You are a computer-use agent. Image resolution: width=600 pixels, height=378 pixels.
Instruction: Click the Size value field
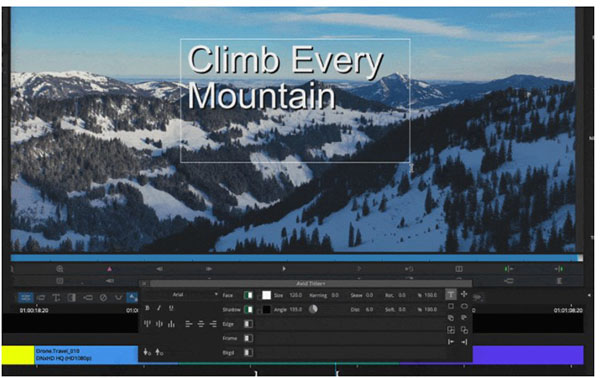click(296, 295)
